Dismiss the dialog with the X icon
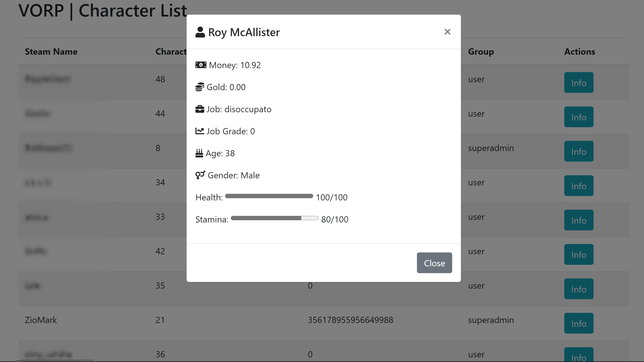644x362 pixels. (448, 32)
